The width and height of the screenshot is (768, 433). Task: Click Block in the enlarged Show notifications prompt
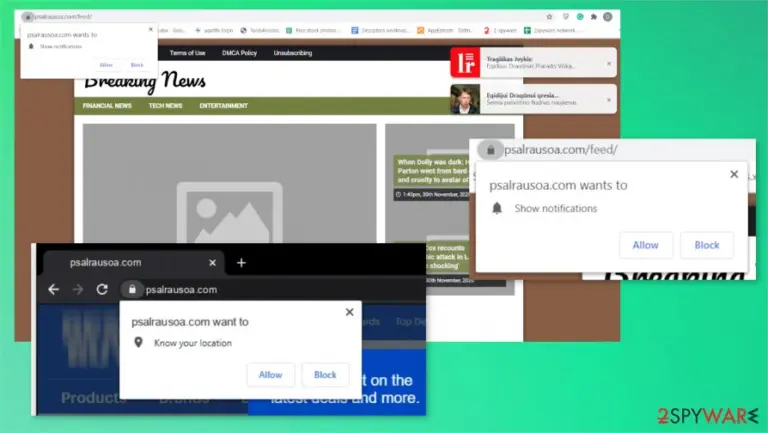707,245
